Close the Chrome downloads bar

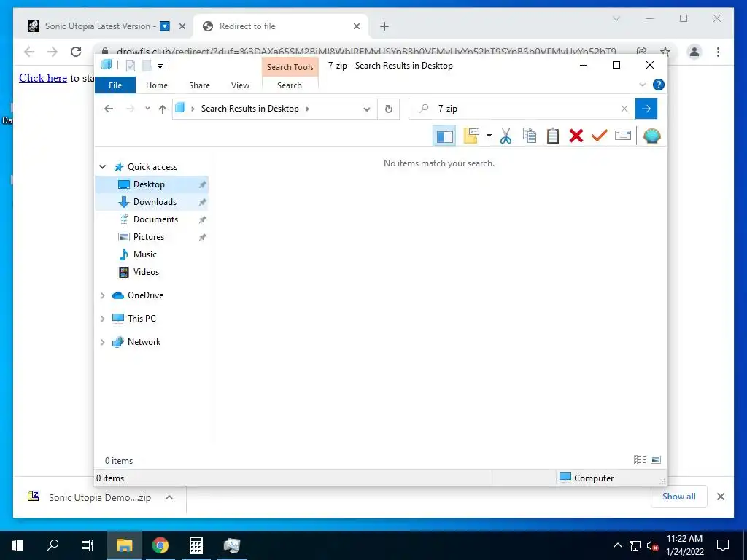point(720,497)
